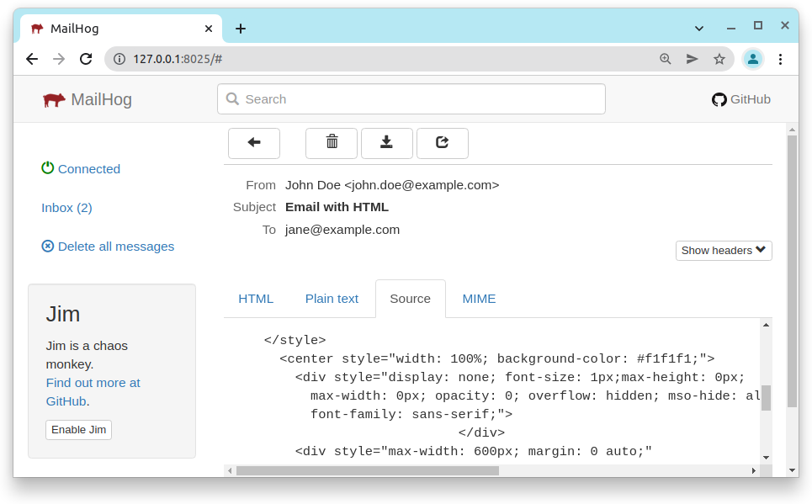Click the circled-X delete all icon
Image resolution: width=812 pixels, height=504 pixels.
[x=48, y=246]
